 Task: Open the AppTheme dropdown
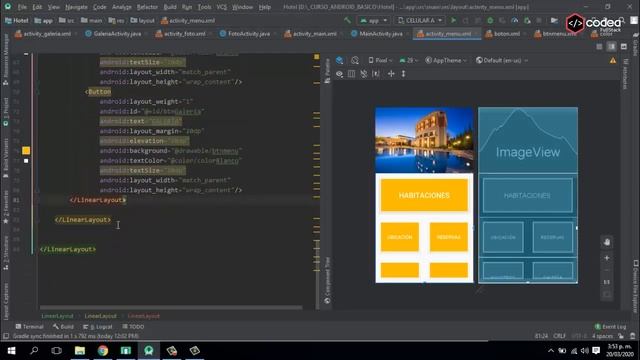tap(446, 60)
